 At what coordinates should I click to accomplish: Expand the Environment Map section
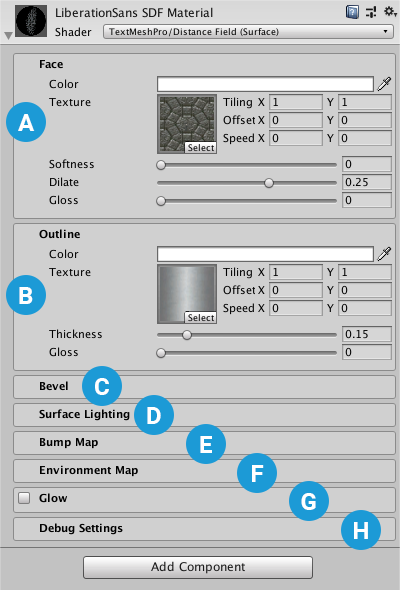204,471
